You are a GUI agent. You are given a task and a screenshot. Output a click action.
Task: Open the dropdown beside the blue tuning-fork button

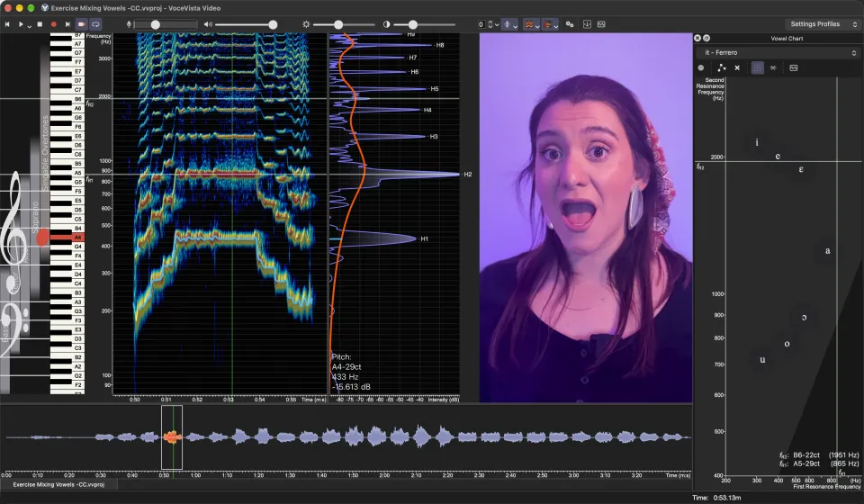pyautogui.click(x=515, y=25)
